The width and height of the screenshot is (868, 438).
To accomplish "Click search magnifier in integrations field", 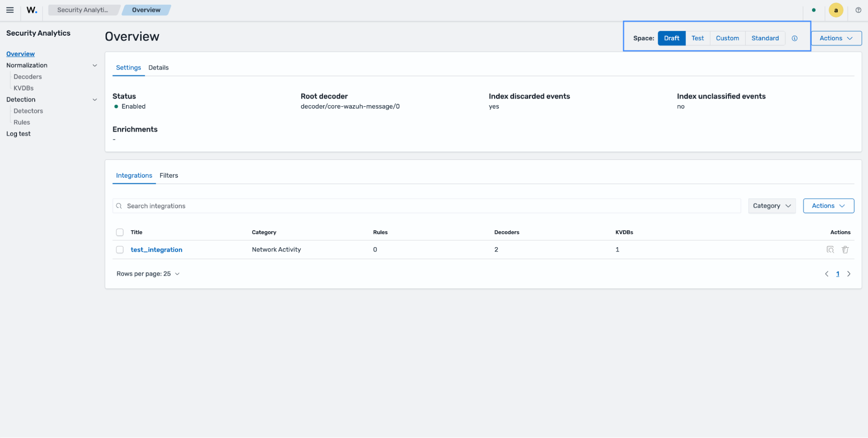I will tap(119, 206).
